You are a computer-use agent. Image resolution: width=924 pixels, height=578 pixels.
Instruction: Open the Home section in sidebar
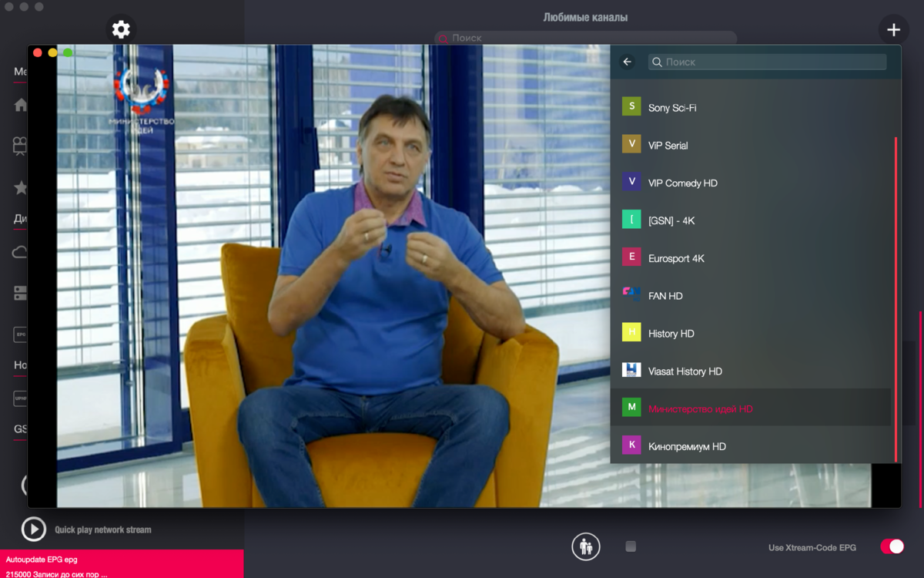[21, 105]
